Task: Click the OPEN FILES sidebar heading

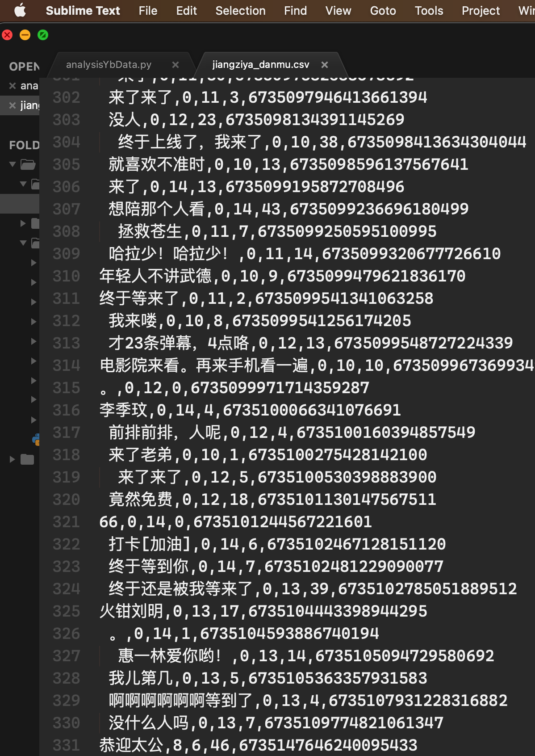Action: tap(25, 67)
